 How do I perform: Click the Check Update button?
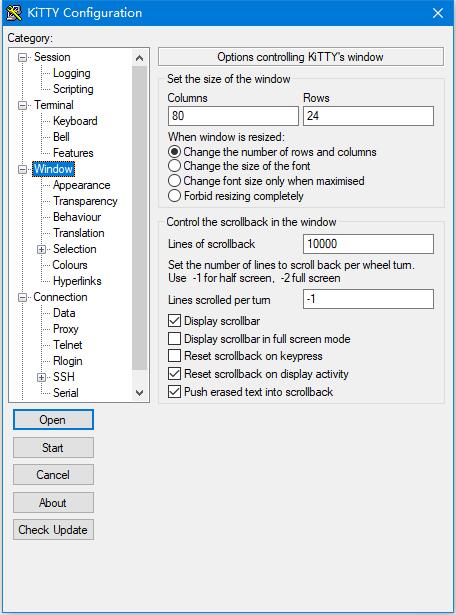click(53, 530)
